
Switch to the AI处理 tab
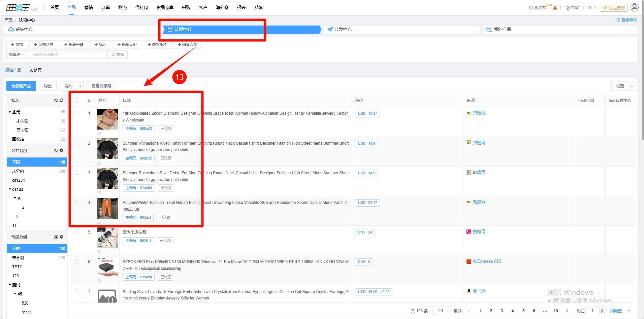pos(36,70)
